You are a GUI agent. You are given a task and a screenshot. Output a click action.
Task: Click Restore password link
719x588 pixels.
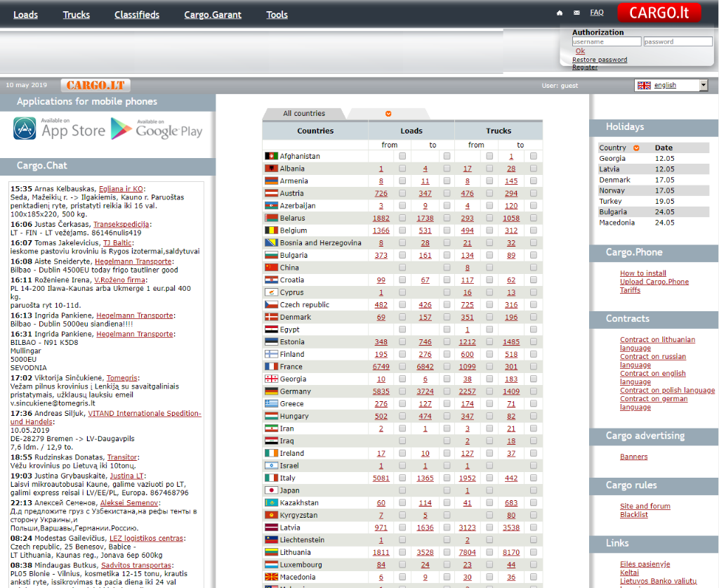(600, 60)
